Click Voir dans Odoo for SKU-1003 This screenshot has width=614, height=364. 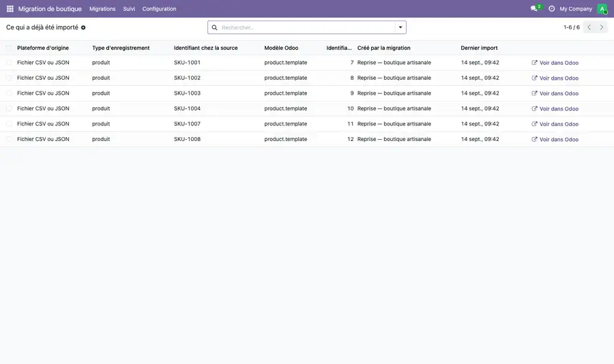pyautogui.click(x=555, y=93)
